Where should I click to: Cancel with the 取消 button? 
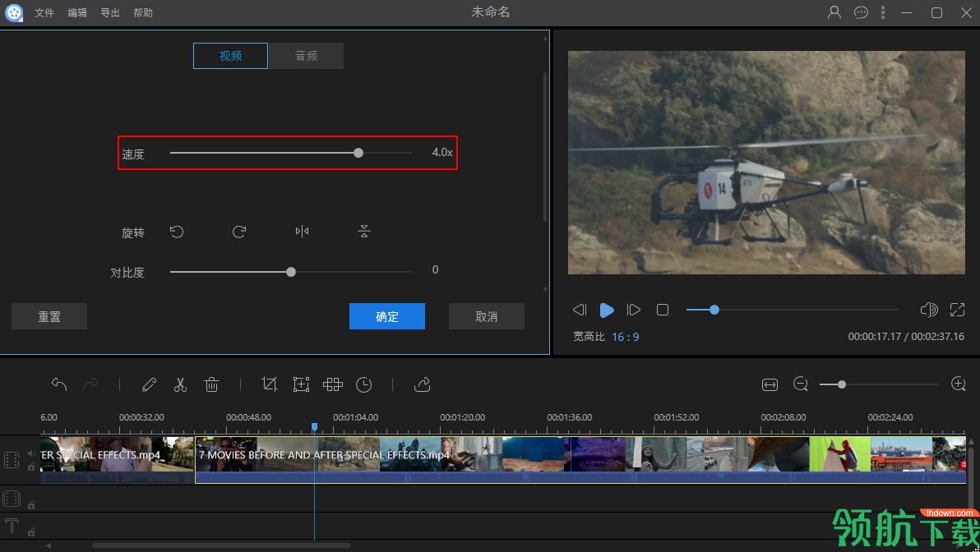coord(486,316)
